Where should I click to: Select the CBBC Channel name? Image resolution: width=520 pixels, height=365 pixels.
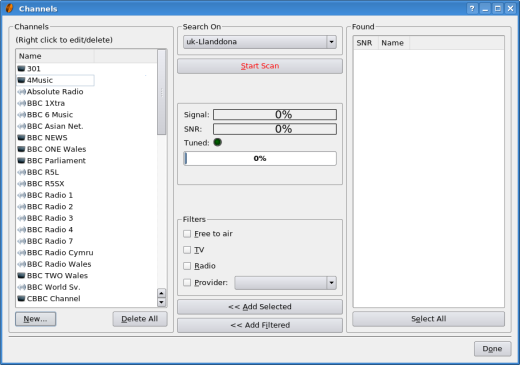[53, 299]
